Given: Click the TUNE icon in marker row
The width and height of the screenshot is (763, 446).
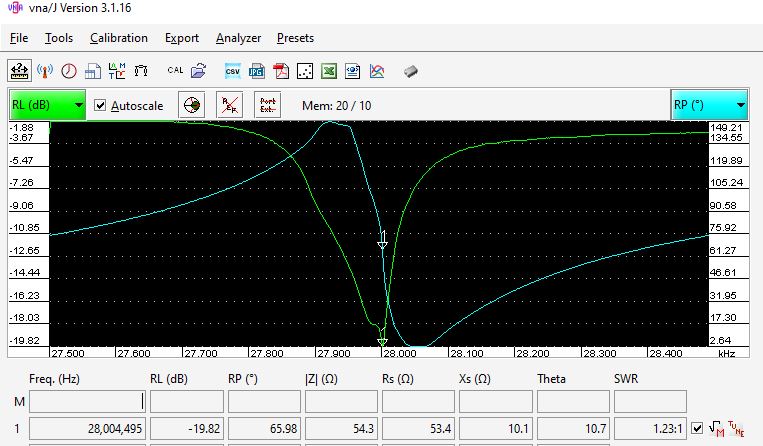Looking at the screenshot, I should click(x=739, y=428).
